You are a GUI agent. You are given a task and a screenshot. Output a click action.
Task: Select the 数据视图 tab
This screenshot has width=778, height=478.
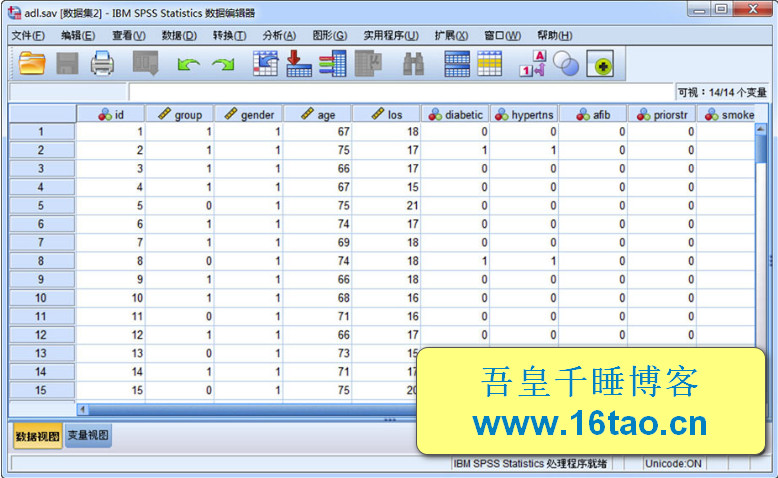(x=37, y=436)
